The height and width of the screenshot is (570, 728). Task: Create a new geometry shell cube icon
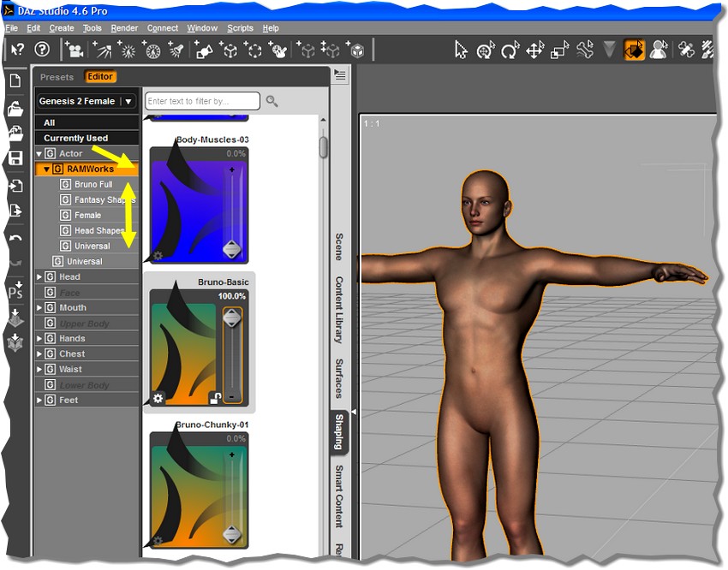point(355,50)
